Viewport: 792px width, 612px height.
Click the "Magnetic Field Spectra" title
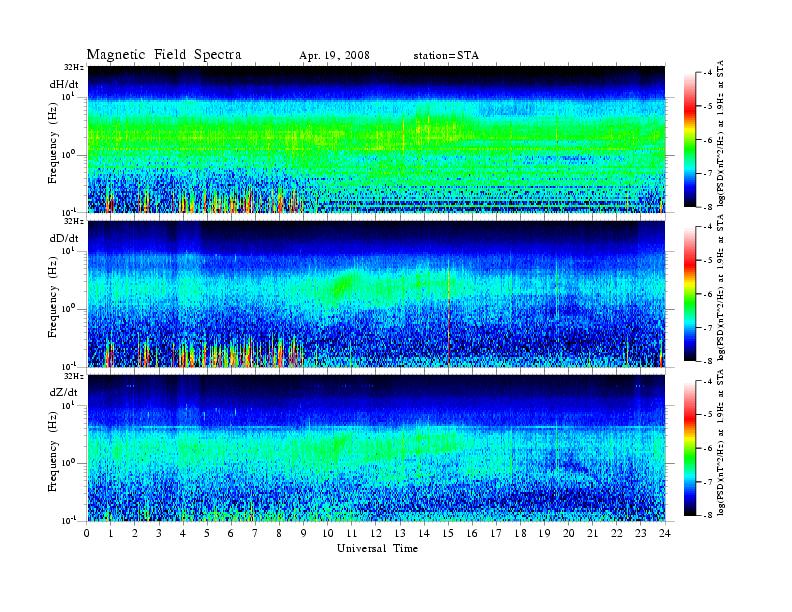[x=164, y=55]
